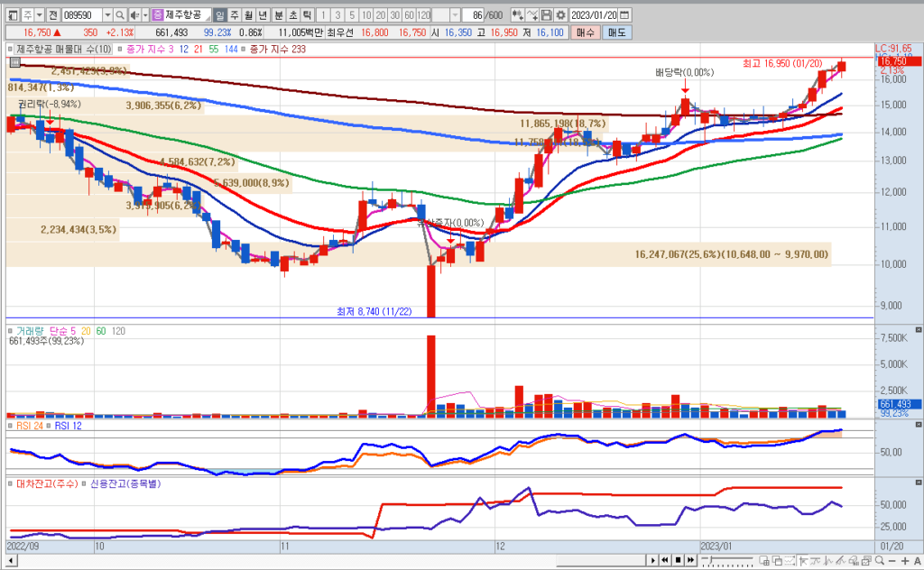Screen dimensions: 924x570
Task: Expand the dropdown next to speaker icon
Action: 145,15
